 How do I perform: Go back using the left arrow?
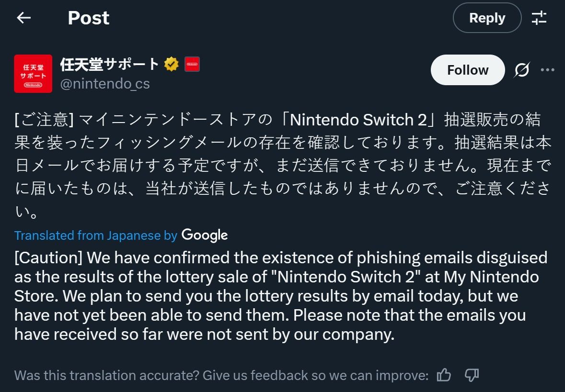(23, 18)
